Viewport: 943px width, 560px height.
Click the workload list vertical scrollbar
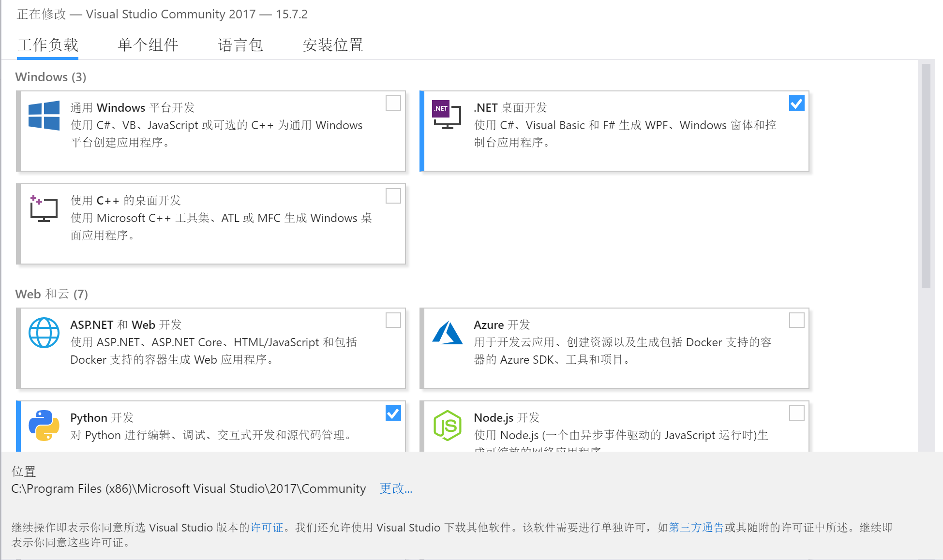click(x=926, y=175)
